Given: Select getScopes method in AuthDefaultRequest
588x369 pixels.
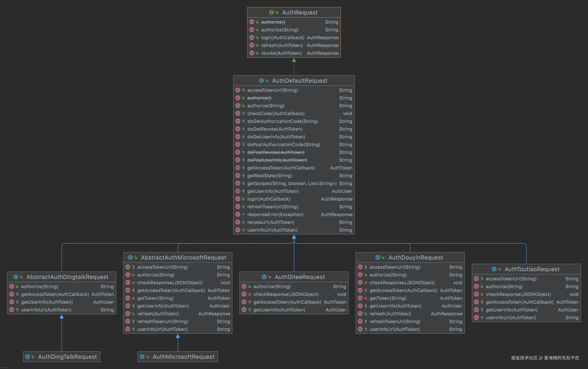Looking at the screenshot, I should (292, 183).
